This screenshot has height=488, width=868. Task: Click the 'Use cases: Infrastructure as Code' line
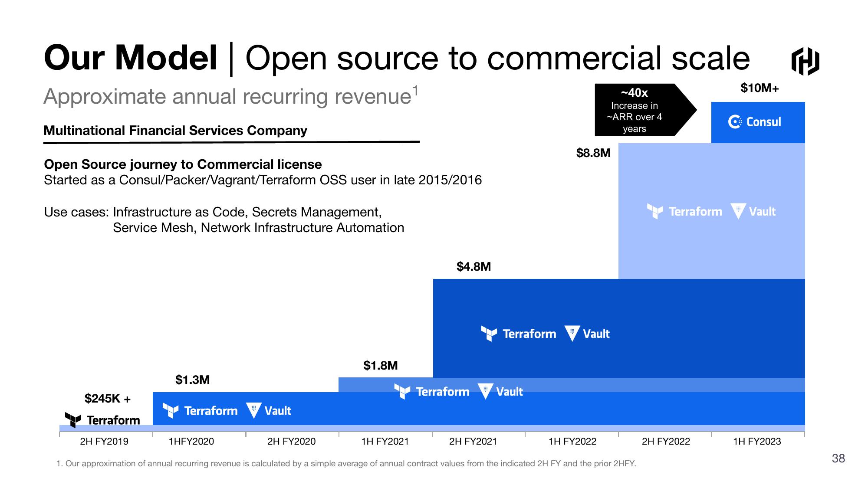213,212
